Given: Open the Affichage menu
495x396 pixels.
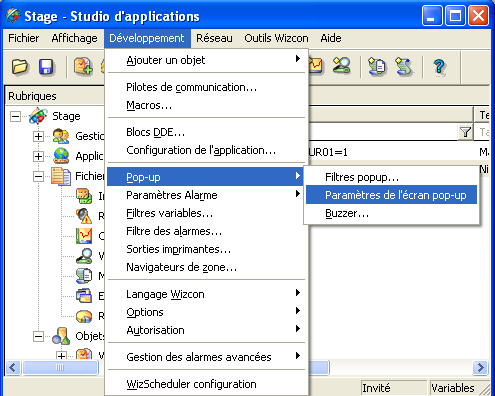Looking at the screenshot, I should tap(74, 38).
